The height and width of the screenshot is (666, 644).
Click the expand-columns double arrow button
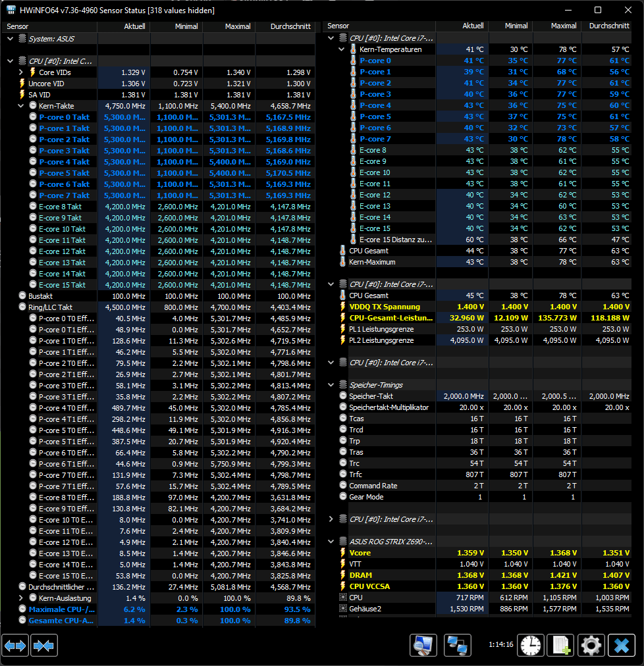[x=15, y=646]
